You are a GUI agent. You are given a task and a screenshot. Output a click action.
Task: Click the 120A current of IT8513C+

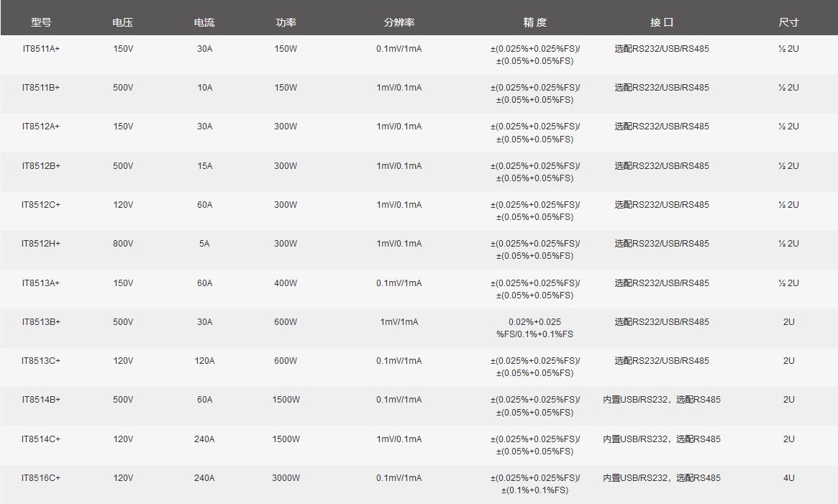205,361
